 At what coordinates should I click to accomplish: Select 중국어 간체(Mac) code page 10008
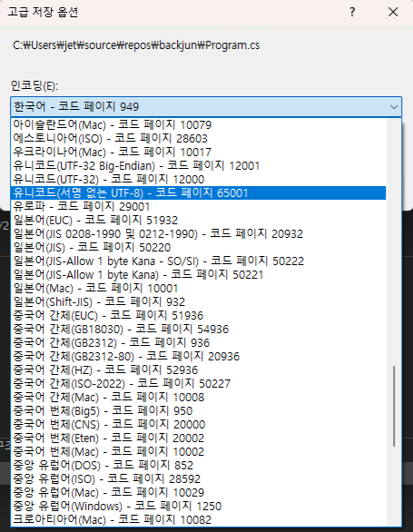click(x=198, y=397)
